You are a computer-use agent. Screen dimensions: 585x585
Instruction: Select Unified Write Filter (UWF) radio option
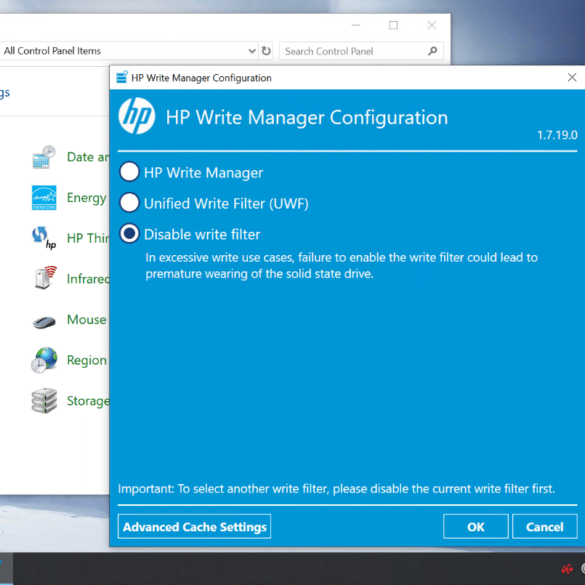[129, 203]
